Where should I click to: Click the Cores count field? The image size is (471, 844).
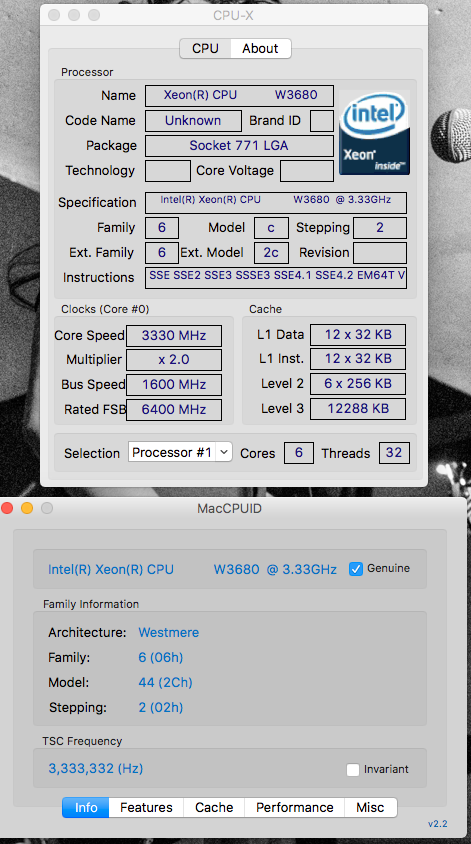click(x=299, y=453)
